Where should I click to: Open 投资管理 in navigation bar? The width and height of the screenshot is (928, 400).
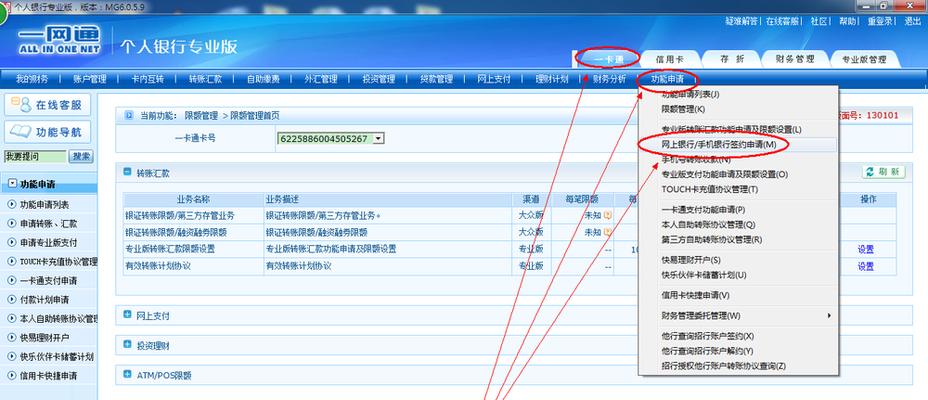tap(378, 79)
